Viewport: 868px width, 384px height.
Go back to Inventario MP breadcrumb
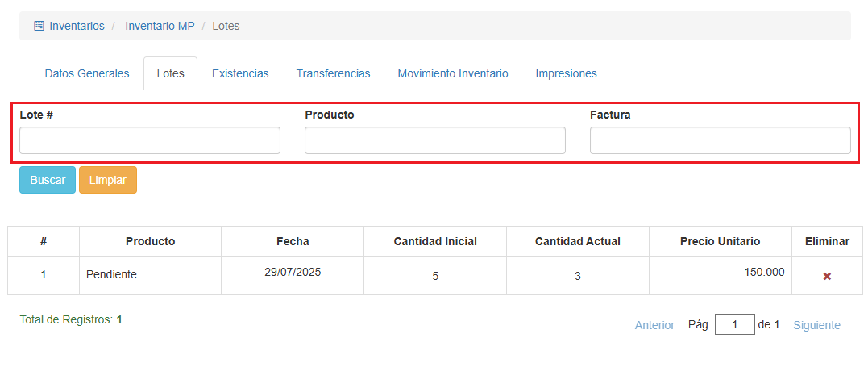pyautogui.click(x=160, y=26)
